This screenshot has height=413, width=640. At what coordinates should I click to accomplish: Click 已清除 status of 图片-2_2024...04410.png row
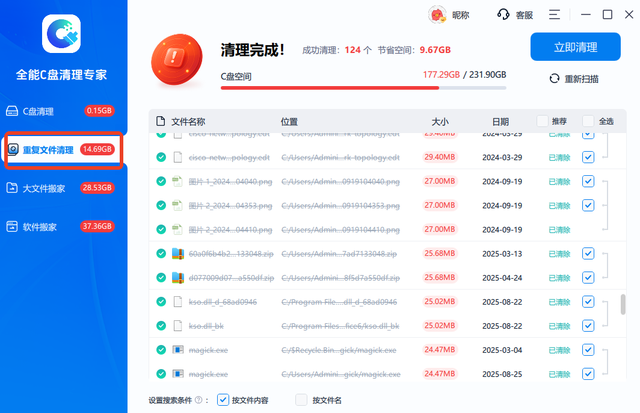click(559, 230)
